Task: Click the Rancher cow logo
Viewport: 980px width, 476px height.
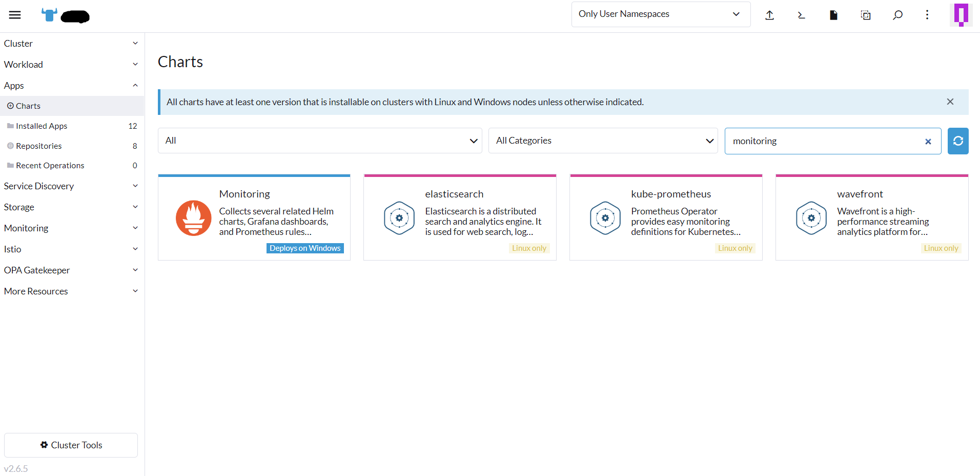Action: [x=49, y=15]
